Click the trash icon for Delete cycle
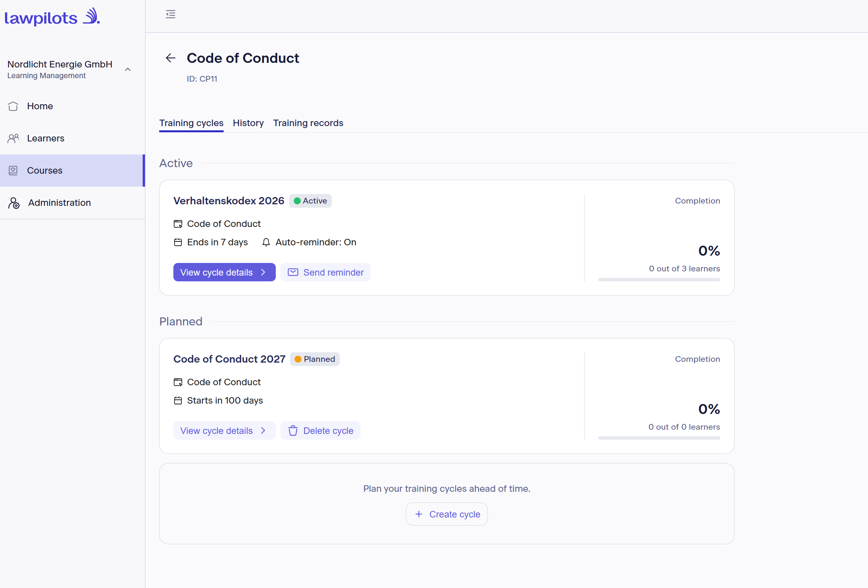The height and width of the screenshot is (588, 868). pyautogui.click(x=293, y=431)
